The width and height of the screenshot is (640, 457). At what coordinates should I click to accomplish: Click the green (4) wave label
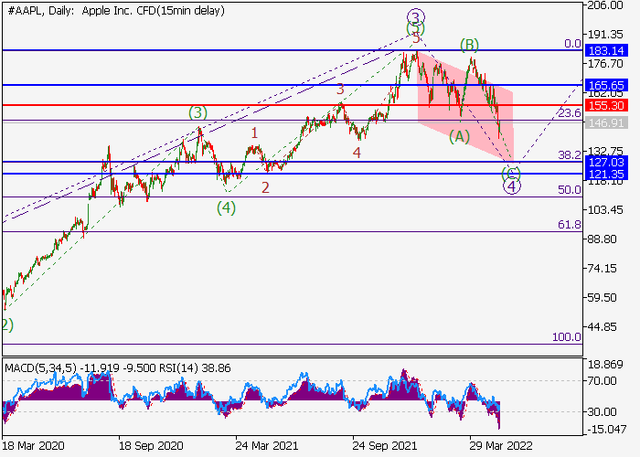(228, 208)
